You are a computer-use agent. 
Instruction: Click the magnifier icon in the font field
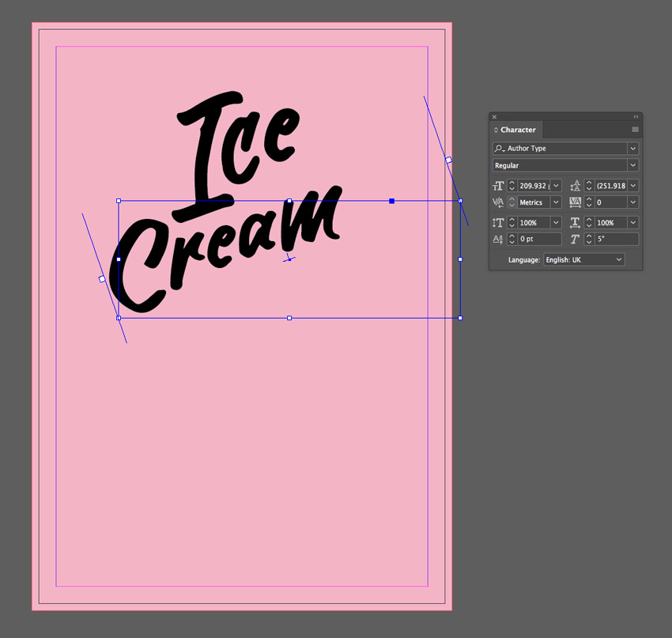500,149
